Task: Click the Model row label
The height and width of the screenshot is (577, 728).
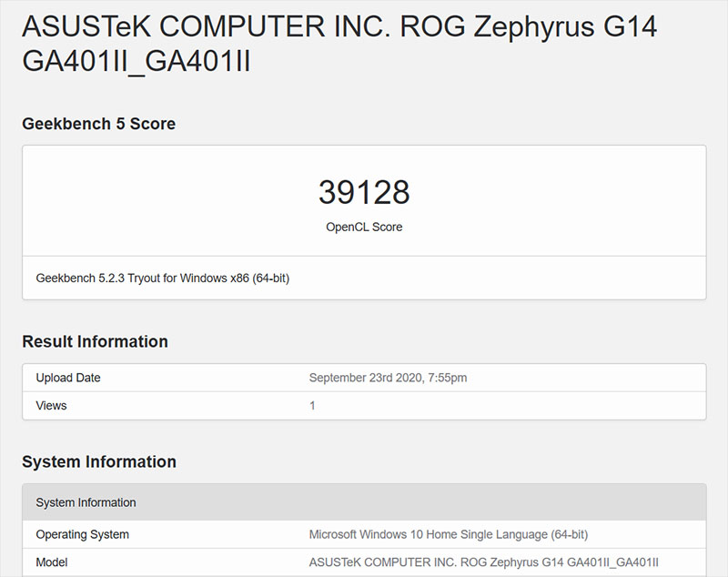Action: point(52,562)
